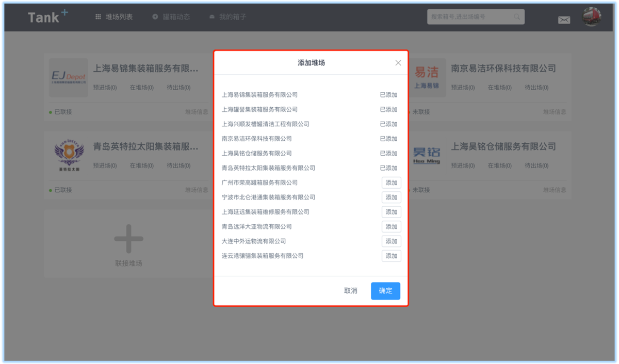
Task: Click the 添加堆场 dialog title
Action: click(312, 63)
